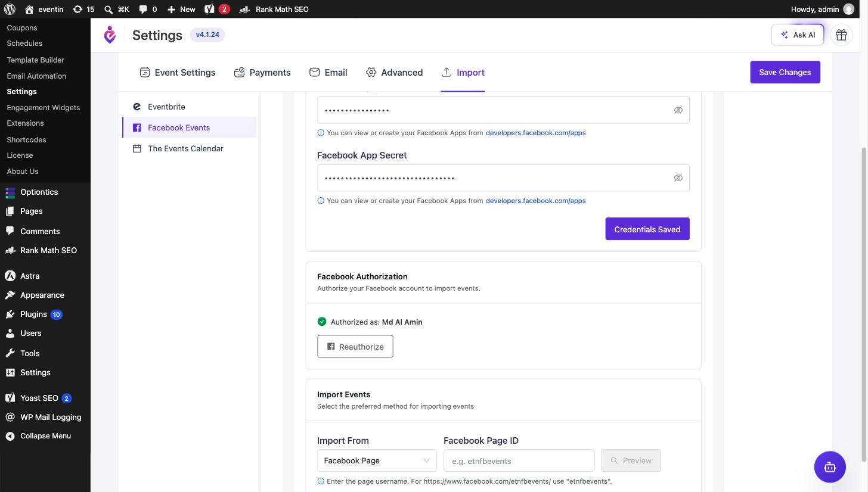Open the Appearance brush icon
Screen dimensions: 868x492
pos(10,295)
